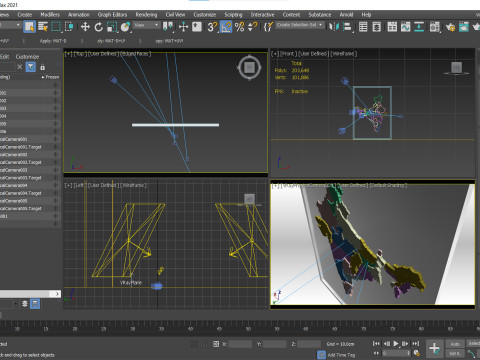This screenshot has width=480, height=360.
Task: Open the Arnold menu
Action: click(346, 15)
